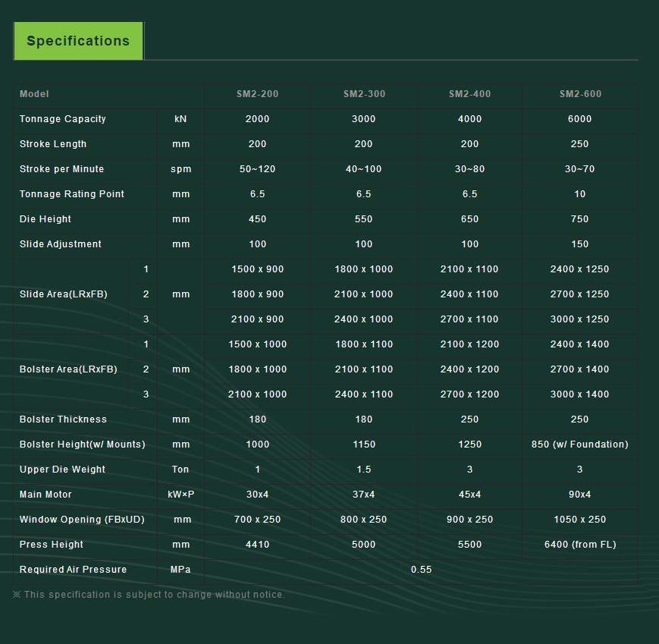Select the 850 (w/ Foundation) cell
The width and height of the screenshot is (659, 644).
[x=580, y=445]
